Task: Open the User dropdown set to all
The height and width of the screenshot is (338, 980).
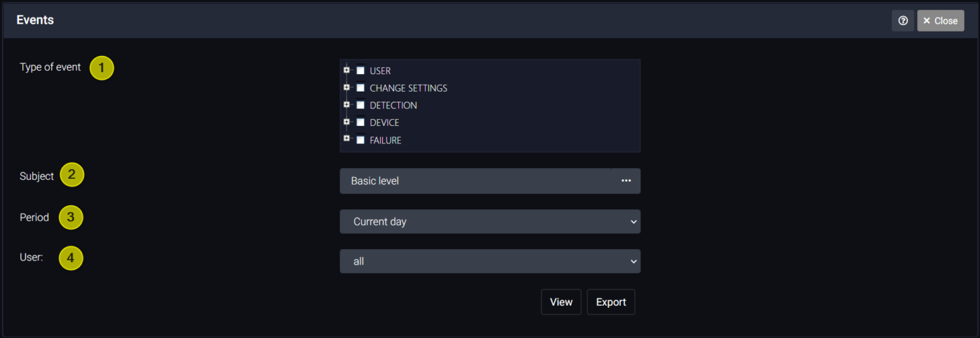Action: 490,261
